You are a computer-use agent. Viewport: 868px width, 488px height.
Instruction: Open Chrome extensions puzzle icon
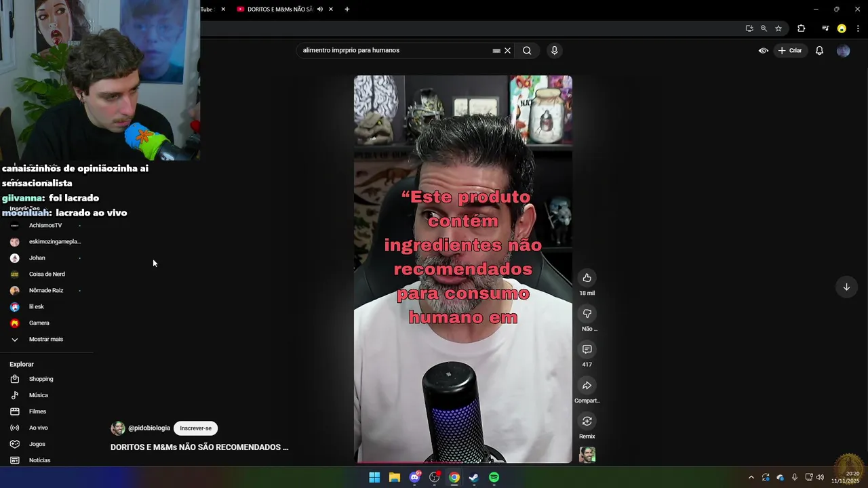[802, 28]
